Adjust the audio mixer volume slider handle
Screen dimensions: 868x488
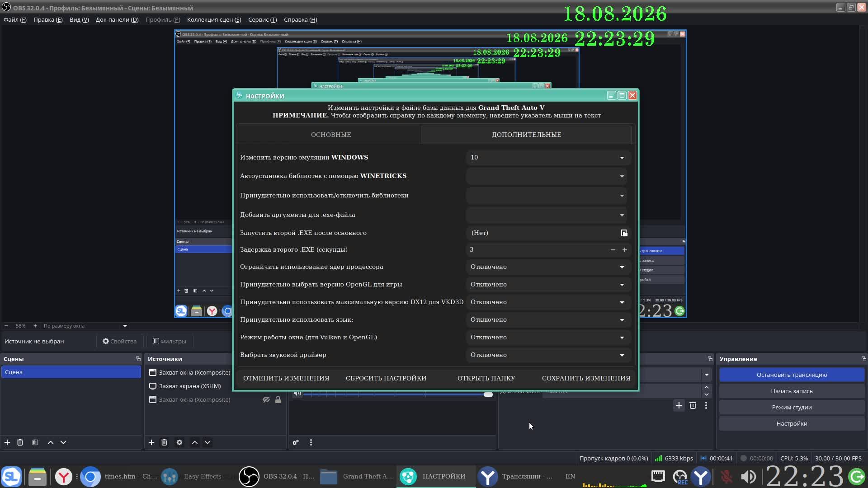click(488, 394)
